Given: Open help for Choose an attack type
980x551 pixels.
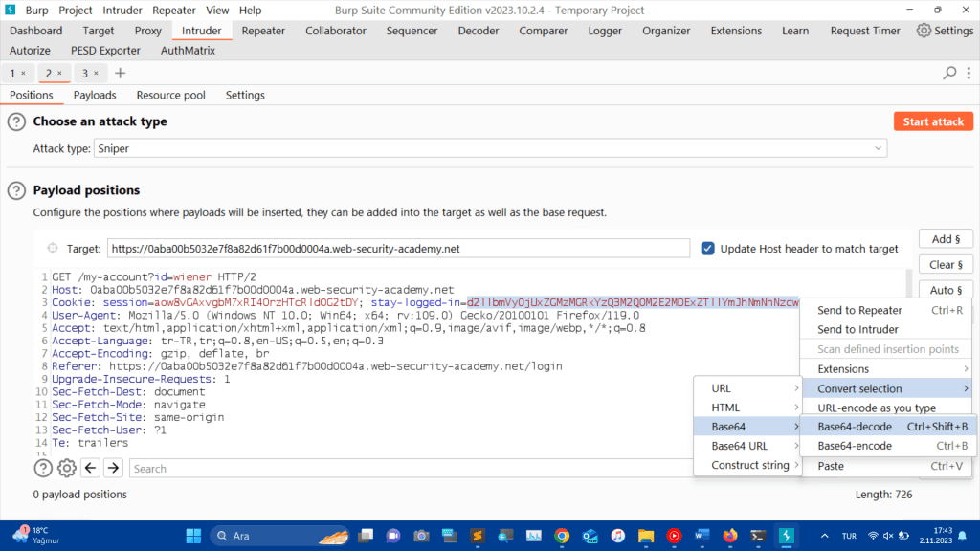Looking at the screenshot, I should point(16,121).
